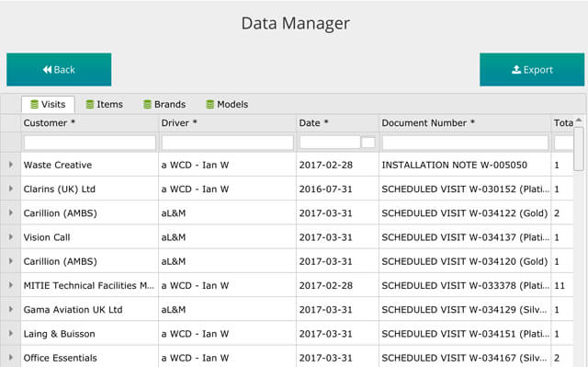Expand the Carillion row for W-034120
The image size is (588, 367).
[x=11, y=261]
